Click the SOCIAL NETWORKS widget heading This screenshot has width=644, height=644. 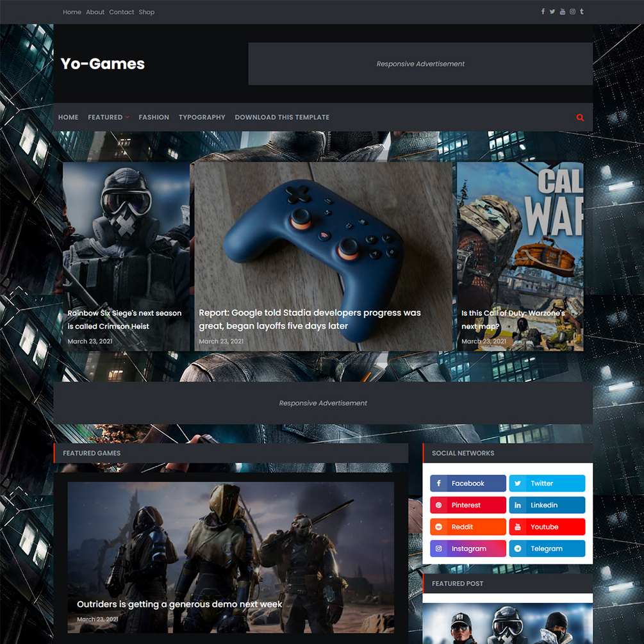(463, 453)
